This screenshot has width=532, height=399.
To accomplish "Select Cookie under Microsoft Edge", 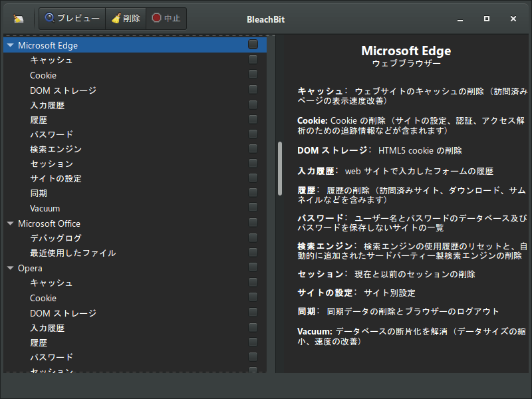I will point(135,75).
